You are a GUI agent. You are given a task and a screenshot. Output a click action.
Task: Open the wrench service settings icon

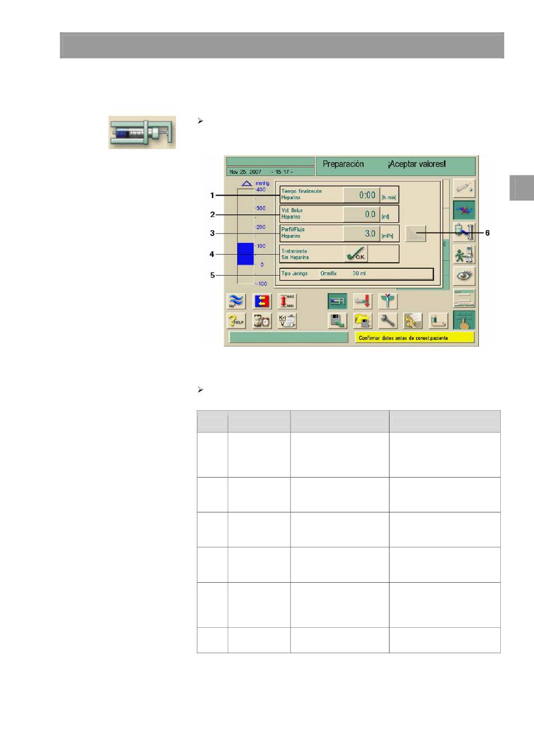(388, 321)
